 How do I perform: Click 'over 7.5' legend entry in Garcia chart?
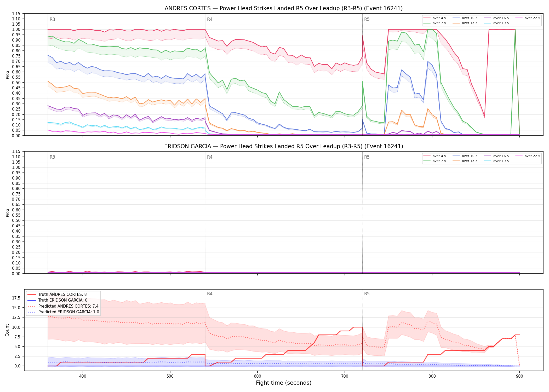[435, 161]
